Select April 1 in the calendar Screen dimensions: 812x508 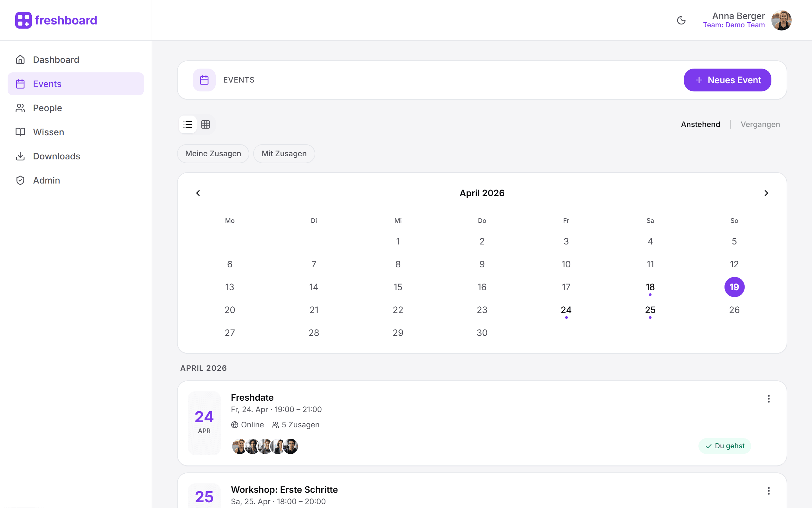398,241
